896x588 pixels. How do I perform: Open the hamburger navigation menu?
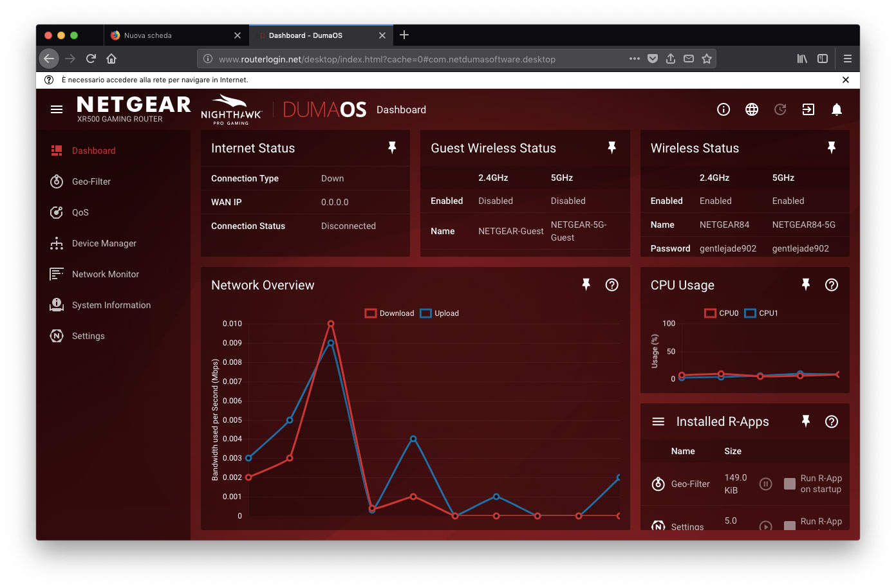57,109
